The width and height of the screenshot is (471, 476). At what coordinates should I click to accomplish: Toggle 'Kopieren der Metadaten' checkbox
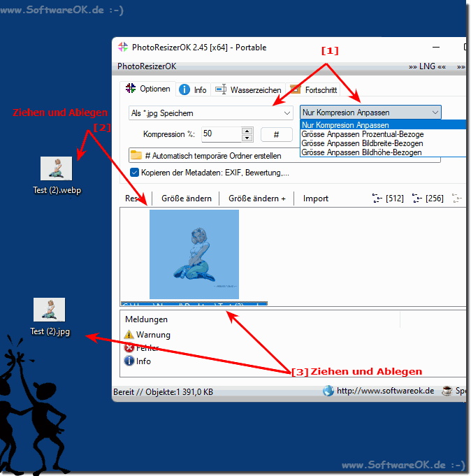134,173
